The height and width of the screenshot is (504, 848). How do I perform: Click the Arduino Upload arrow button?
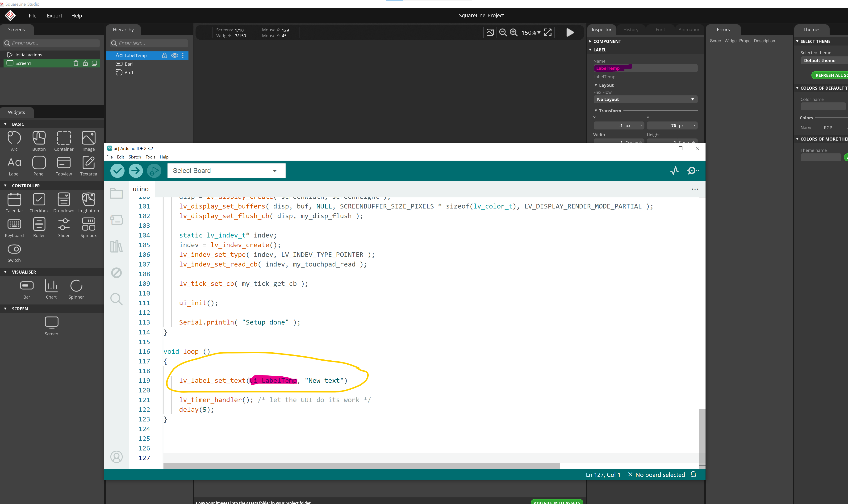click(x=135, y=171)
